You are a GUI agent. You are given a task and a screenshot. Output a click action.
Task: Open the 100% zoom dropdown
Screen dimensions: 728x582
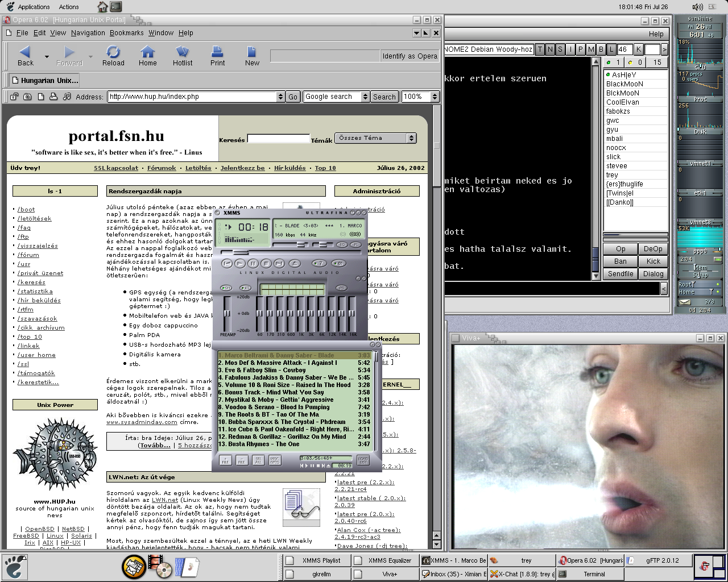pos(435,97)
